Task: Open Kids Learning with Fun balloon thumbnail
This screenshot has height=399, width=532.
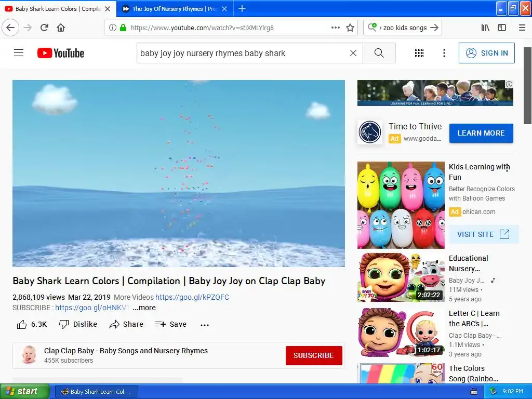Action: 401,205
